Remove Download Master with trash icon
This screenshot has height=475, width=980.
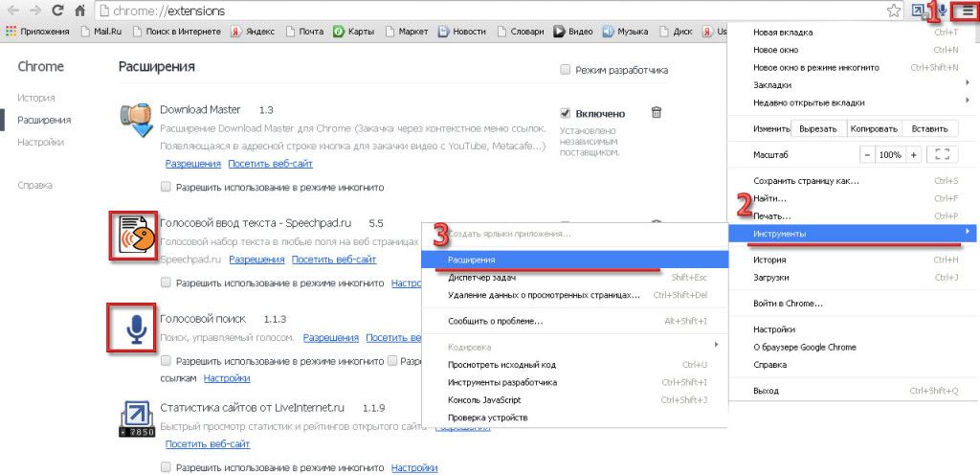point(657,112)
